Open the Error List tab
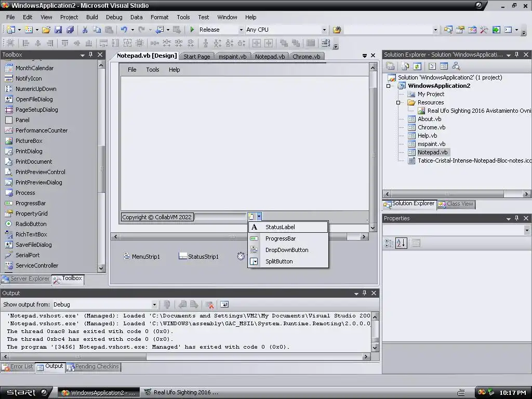The width and height of the screenshot is (532, 399). (17, 366)
